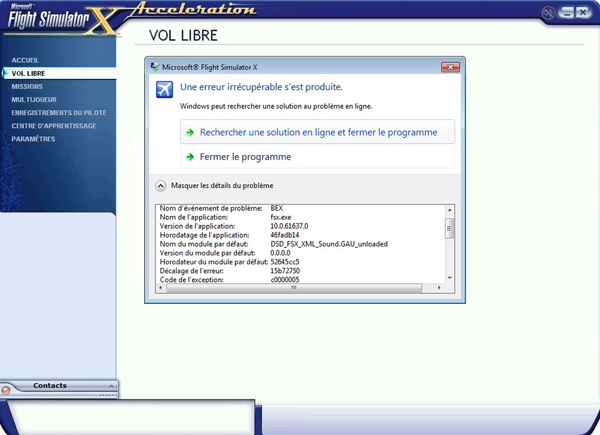Click empty message box at bottom

click(x=132, y=418)
